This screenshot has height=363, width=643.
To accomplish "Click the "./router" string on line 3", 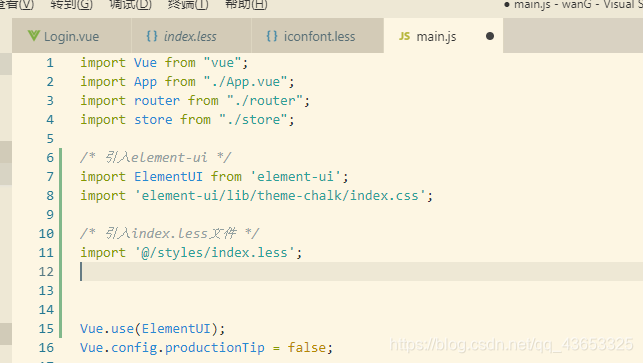I will point(265,100).
